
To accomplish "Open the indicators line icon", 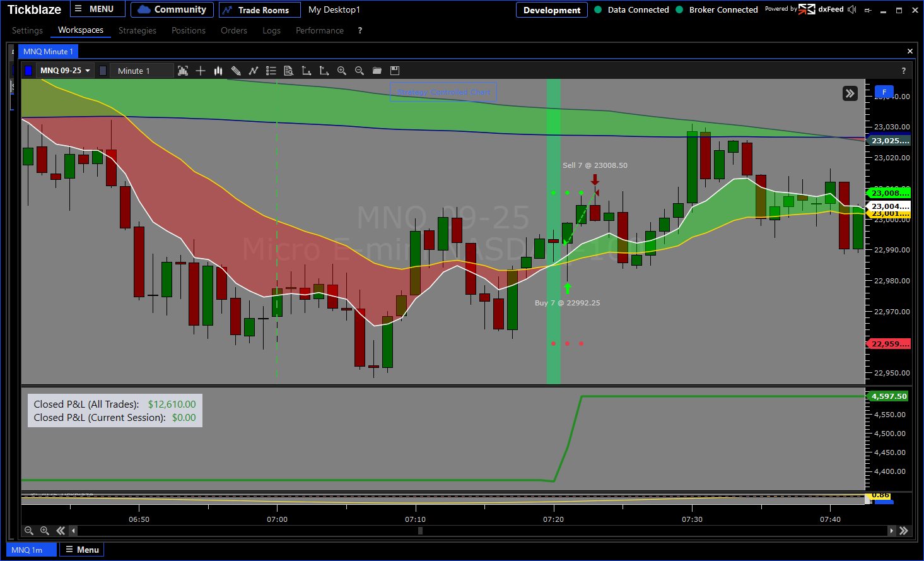I will click(x=254, y=71).
